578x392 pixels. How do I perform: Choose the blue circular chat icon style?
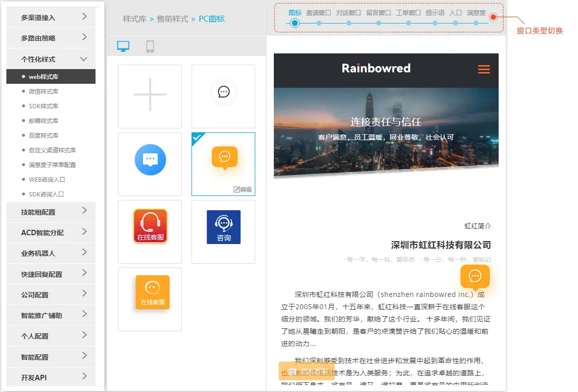150,164
